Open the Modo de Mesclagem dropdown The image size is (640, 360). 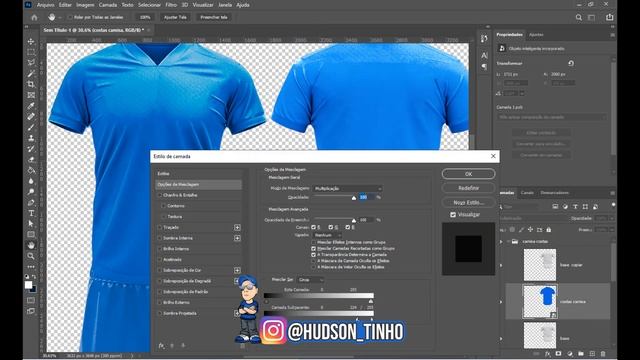[348, 189]
